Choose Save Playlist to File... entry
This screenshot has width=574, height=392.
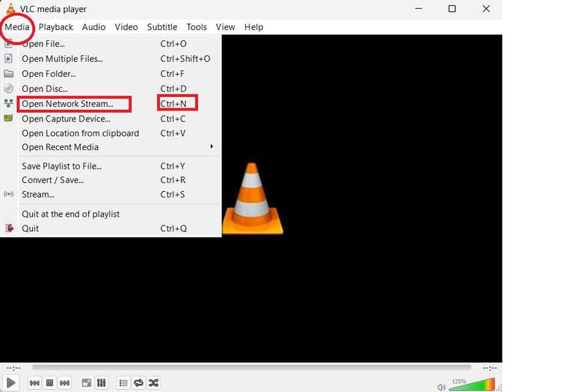click(x=111, y=167)
